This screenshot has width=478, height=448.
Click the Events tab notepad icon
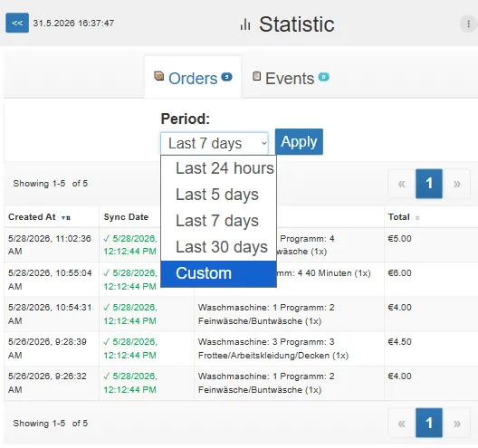[257, 76]
